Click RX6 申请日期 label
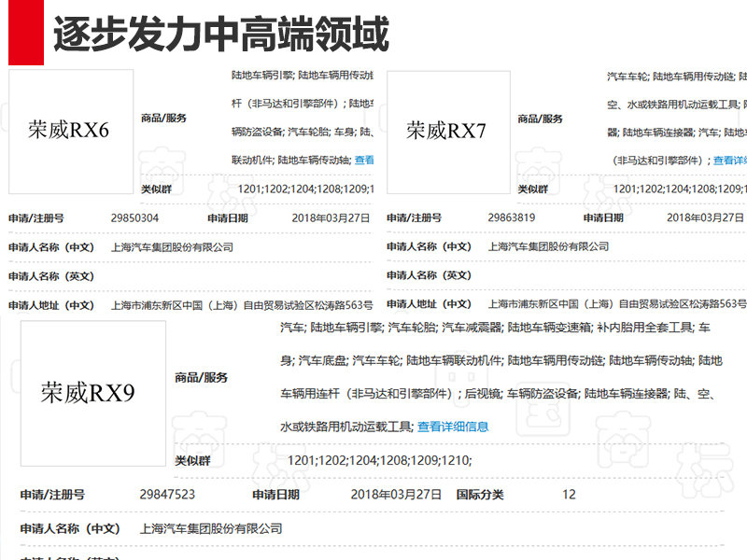This screenshot has height=560, width=747. click(x=228, y=218)
